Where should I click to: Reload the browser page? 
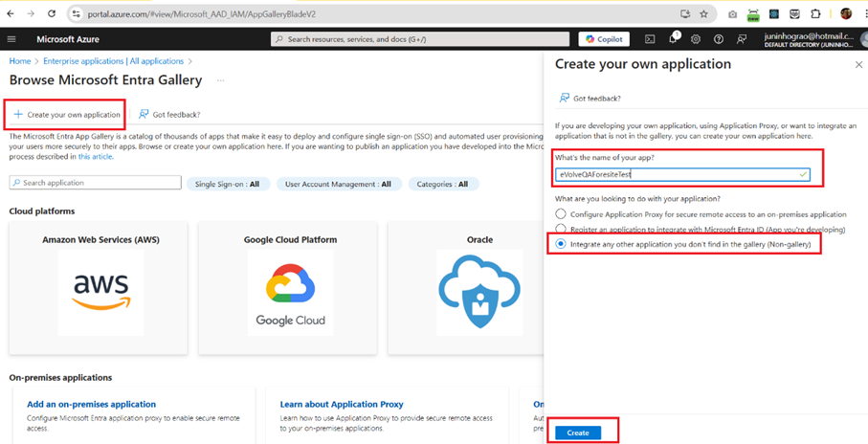click(52, 13)
